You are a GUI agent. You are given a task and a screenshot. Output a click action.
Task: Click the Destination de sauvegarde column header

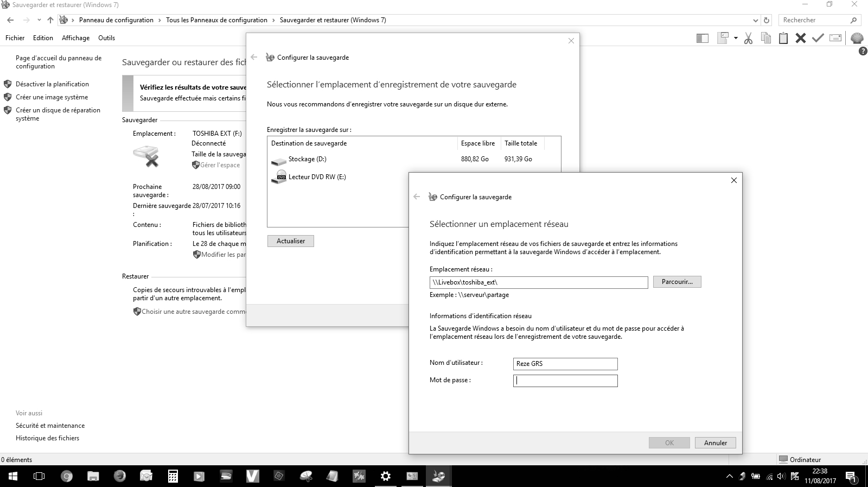tap(362, 143)
